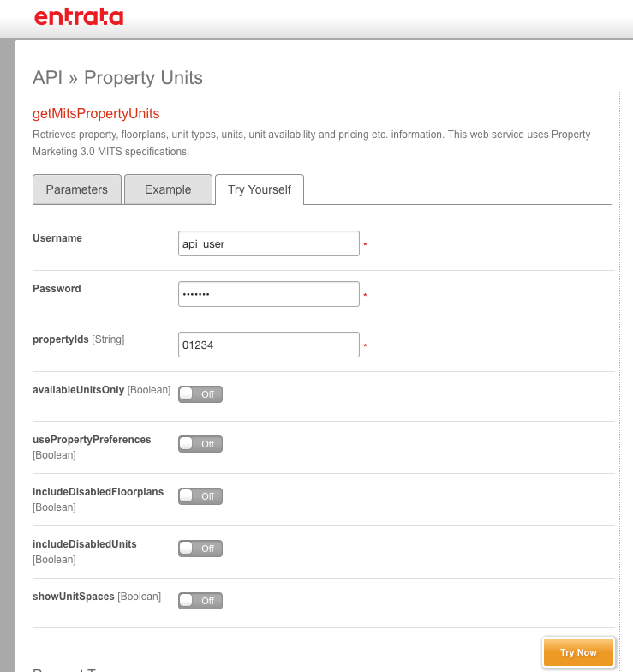Open the Parameters tab

pos(77,189)
